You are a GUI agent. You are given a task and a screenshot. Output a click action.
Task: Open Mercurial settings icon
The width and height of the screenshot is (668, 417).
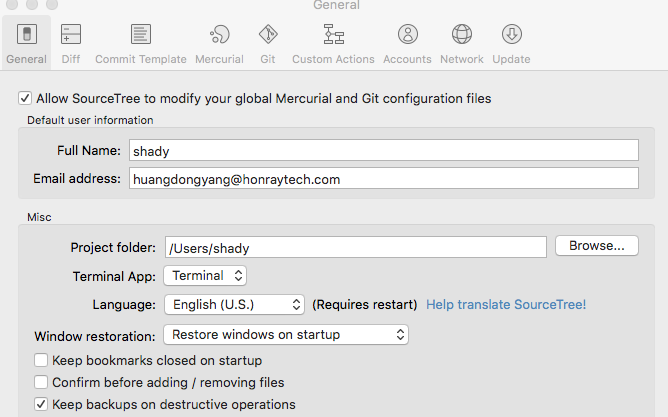(219, 35)
